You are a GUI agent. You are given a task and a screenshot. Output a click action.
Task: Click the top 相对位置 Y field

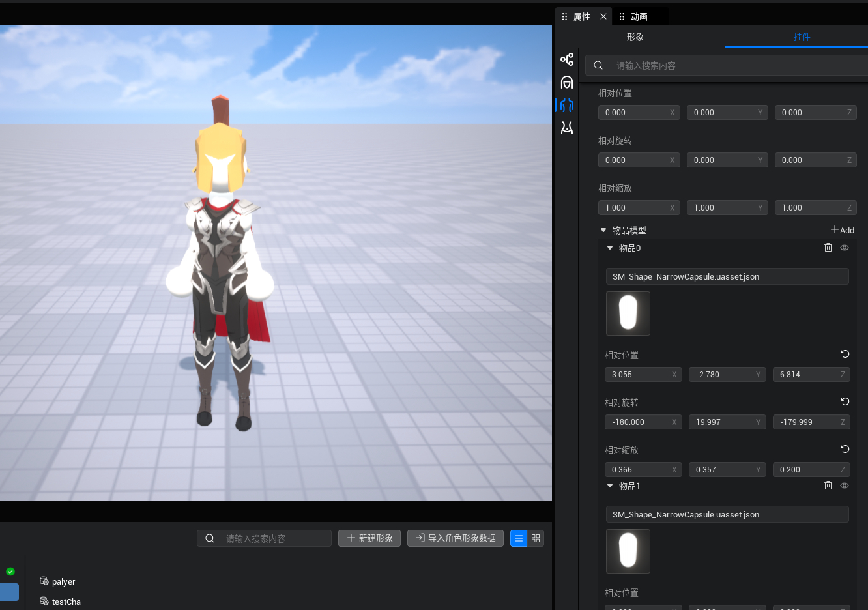[727, 113]
